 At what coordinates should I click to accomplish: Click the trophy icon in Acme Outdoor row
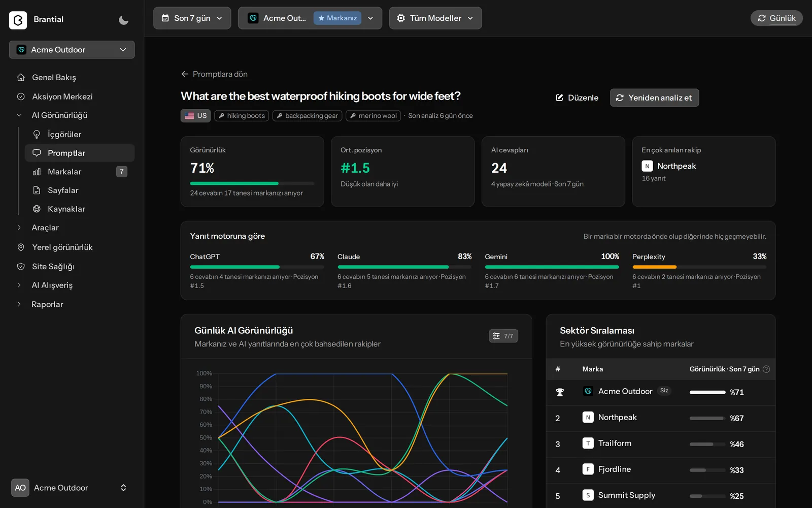(x=560, y=392)
